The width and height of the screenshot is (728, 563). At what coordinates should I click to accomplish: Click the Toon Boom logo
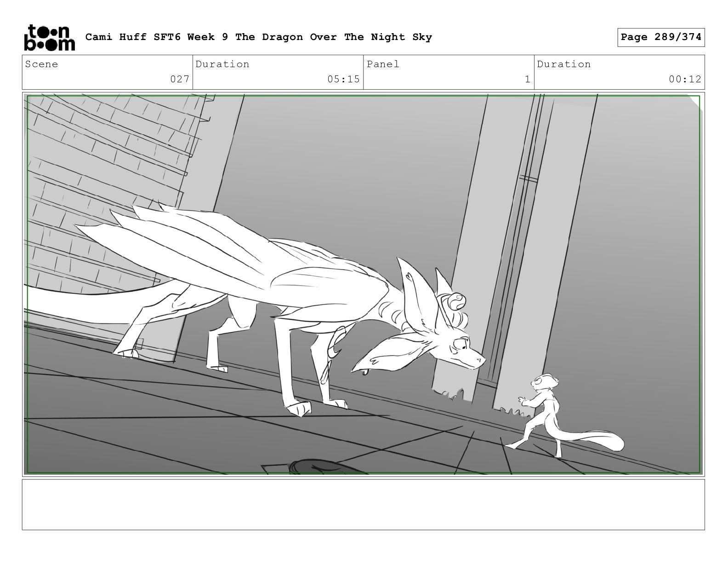[49, 37]
